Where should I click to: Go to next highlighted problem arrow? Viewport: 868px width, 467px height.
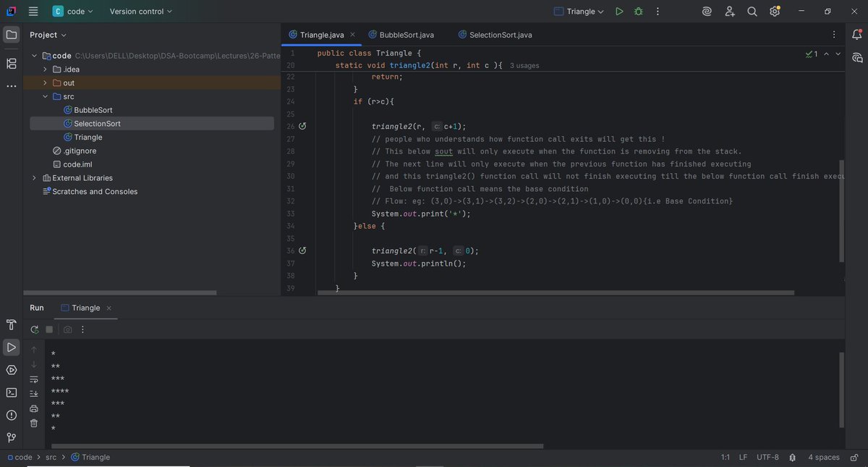[x=838, y=54]
